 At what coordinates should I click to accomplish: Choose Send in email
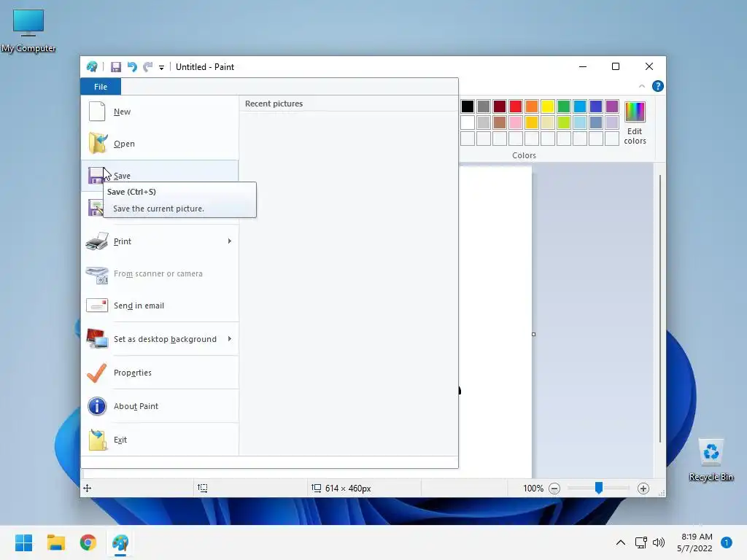tap(160, 306)
